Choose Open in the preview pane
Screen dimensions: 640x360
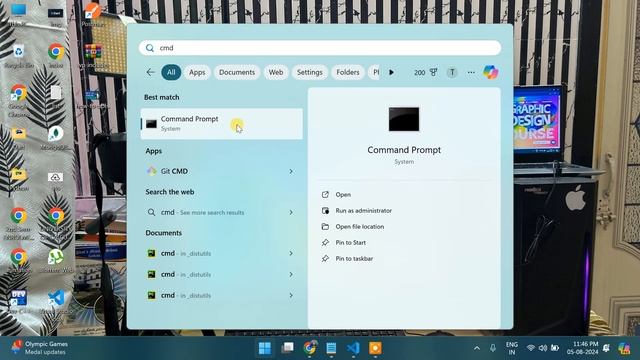point(343,195)
